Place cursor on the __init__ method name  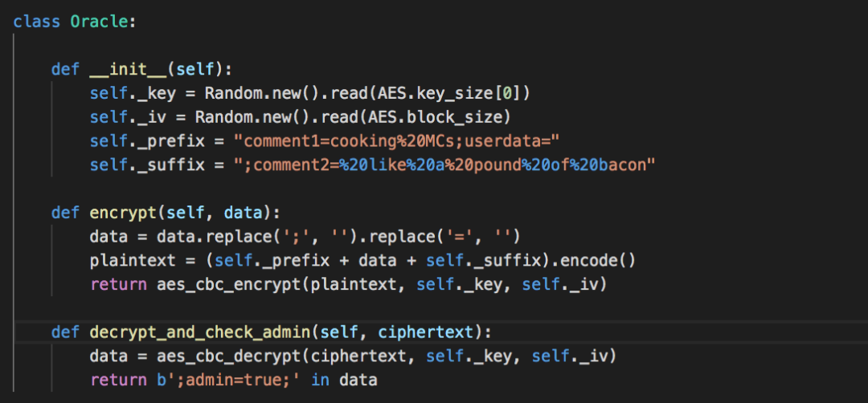(x=127, y=69)
